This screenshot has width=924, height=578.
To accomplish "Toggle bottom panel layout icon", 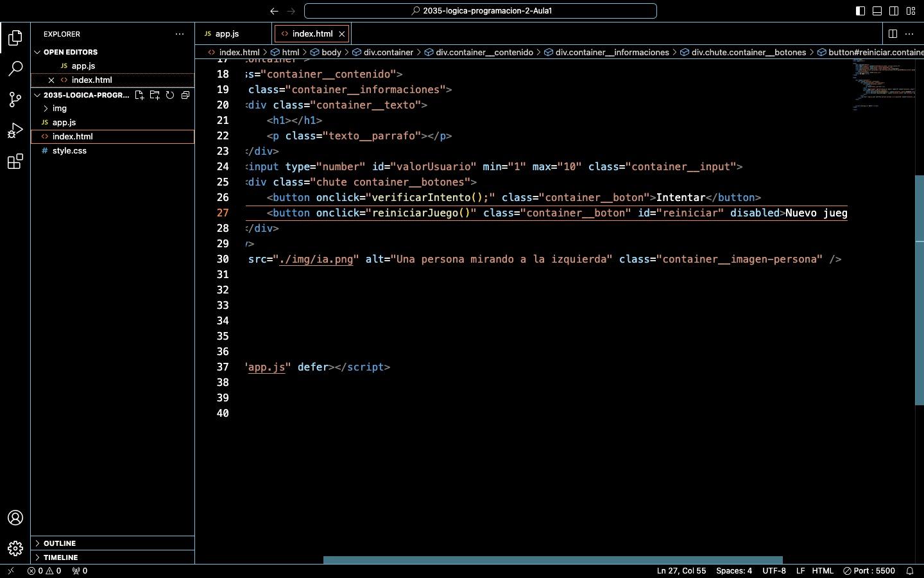I will point(877,11).
